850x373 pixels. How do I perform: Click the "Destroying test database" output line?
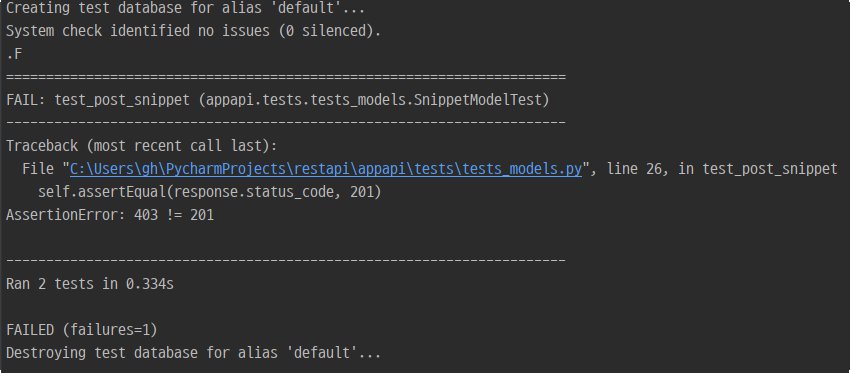(194, 353)
